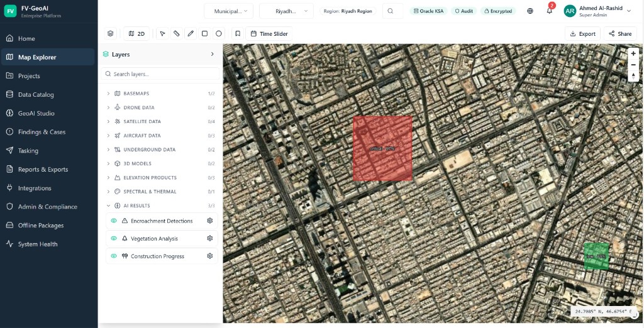The image size is (644, 328).
Task: Expand the 3D MODELS layer group
Action: point(108,163)
